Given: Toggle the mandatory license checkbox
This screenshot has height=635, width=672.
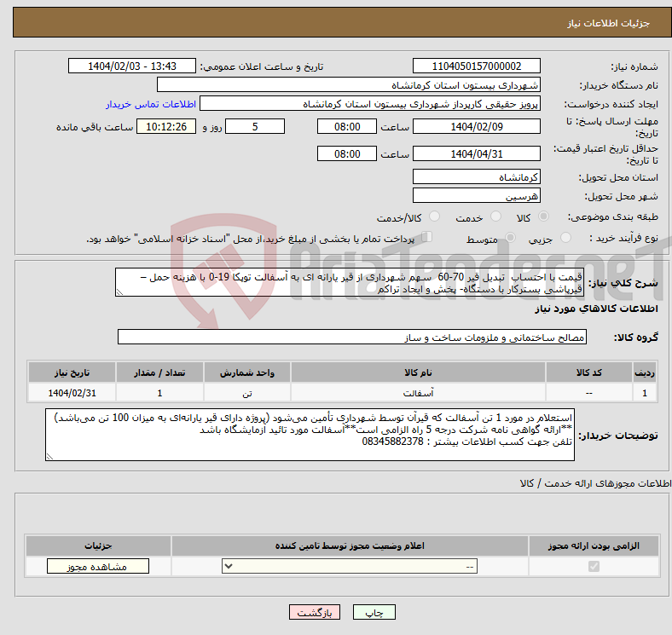Looking at the screenshot, I should coord(594,567).
